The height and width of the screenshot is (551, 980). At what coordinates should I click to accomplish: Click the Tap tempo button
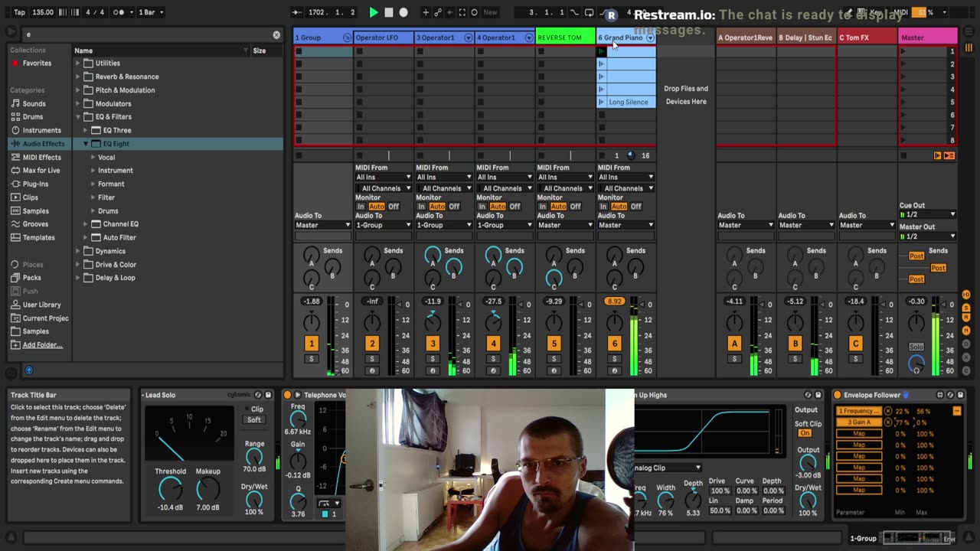[19, 12]
